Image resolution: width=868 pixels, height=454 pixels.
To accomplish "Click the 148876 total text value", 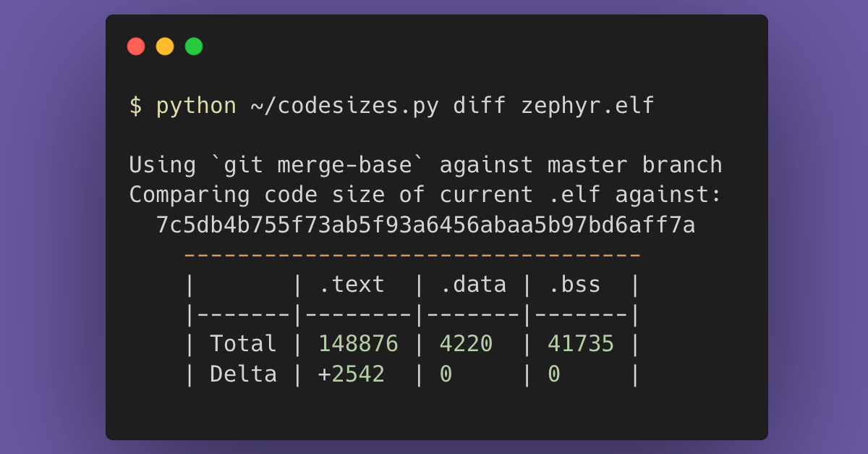I will click(359, 344).
